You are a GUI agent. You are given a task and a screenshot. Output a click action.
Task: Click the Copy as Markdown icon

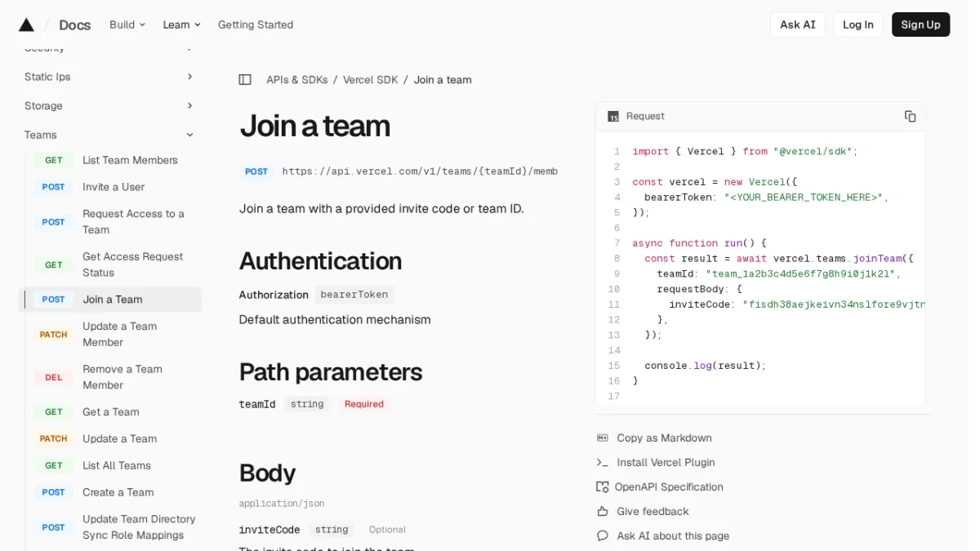pyautogui.click(x=603, y=438)
